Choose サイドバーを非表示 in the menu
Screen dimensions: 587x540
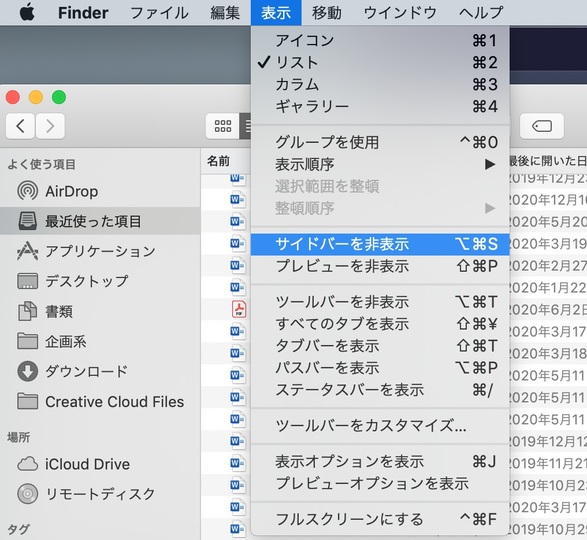click(380, 244)
